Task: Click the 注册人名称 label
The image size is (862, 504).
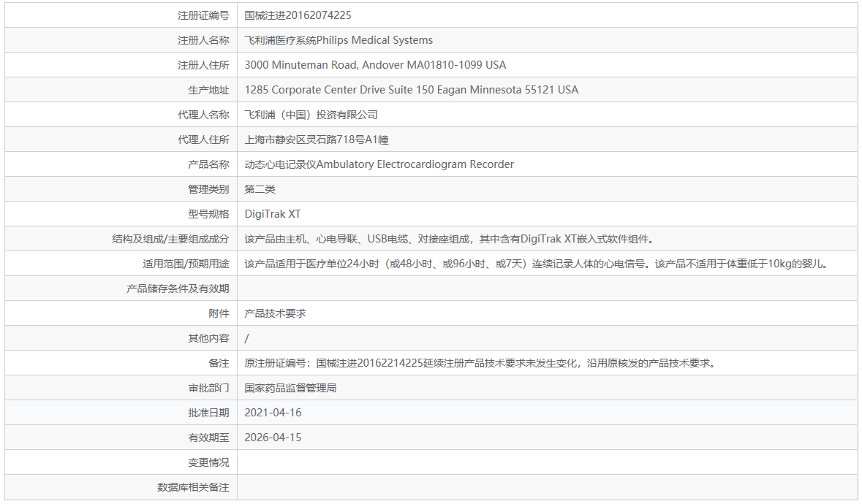Action: point(203,40)
